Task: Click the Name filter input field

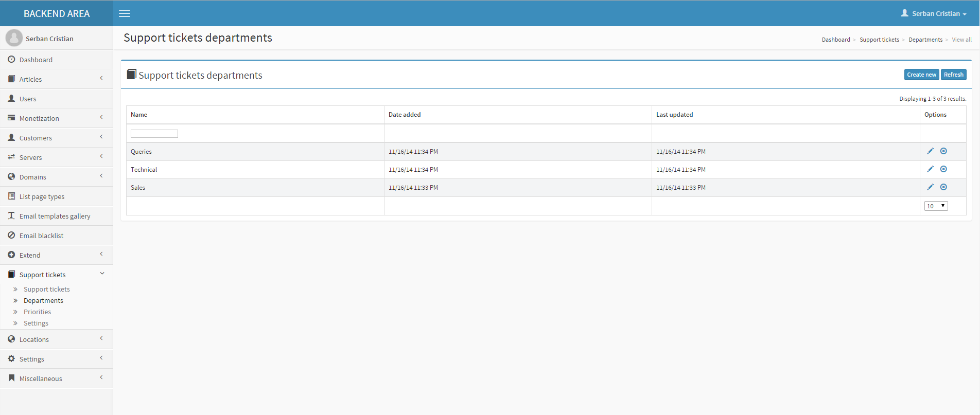Action: [x=154, y=134]
